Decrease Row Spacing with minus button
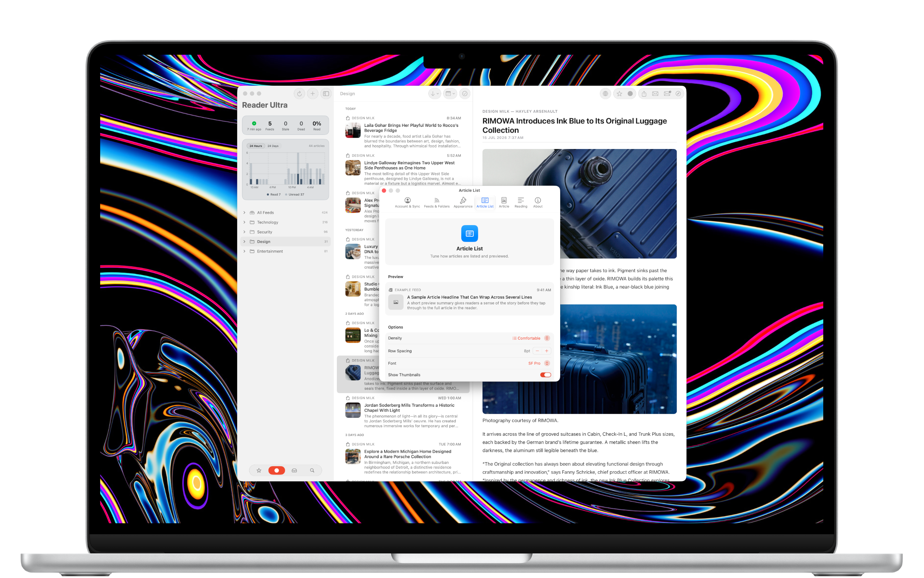The height and width of the screenshot is (578, 924). 537,351
